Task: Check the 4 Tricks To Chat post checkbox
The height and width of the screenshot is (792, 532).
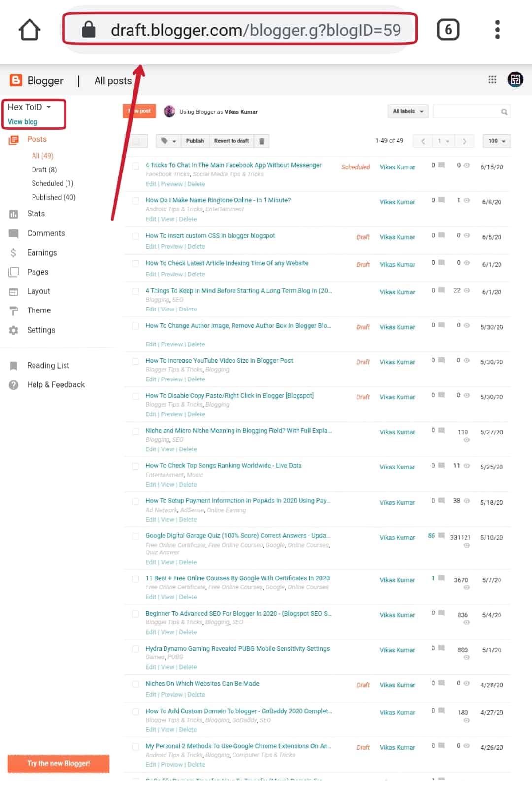Action: coord(135,166)
